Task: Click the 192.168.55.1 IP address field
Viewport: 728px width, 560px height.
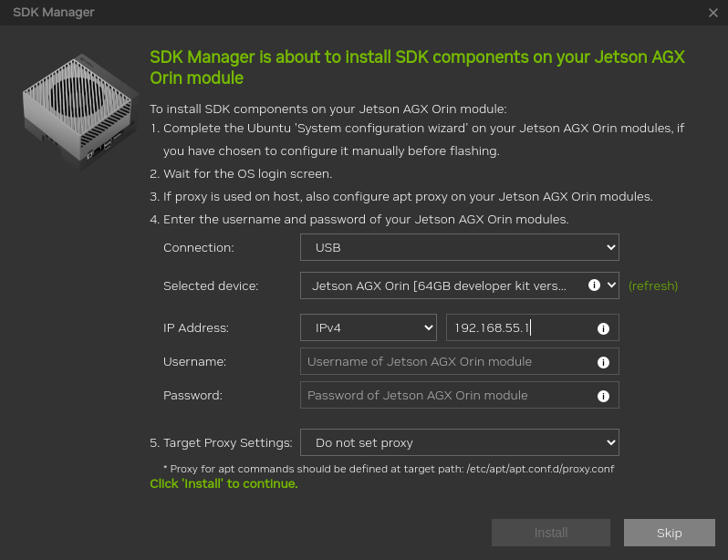Action: pyautogui.click(x=520, y=327)
